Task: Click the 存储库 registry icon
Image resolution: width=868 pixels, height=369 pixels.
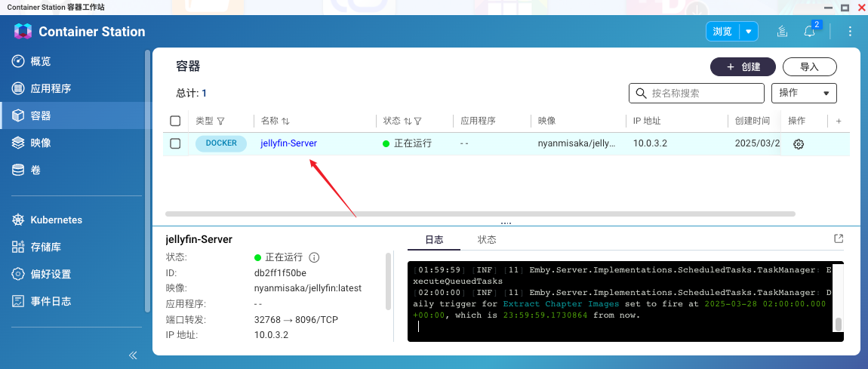Action: [18, 247]
